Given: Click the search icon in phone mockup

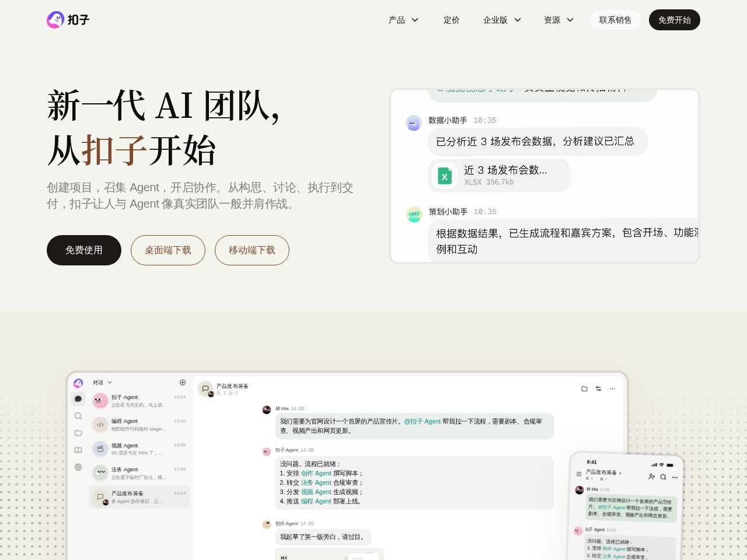Looking at the screenshot, I should [x=663, y=477].
